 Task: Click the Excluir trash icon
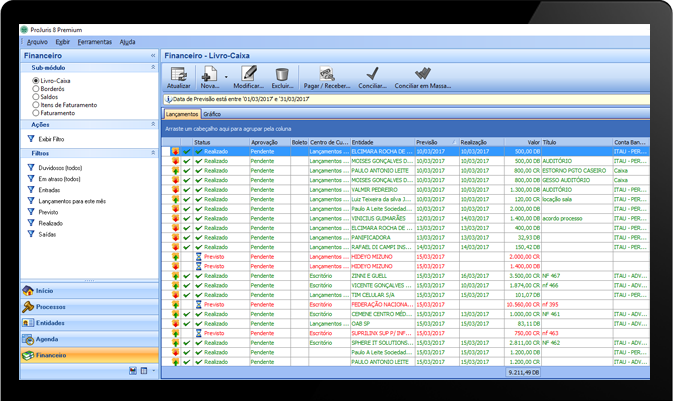pos(282,74)
